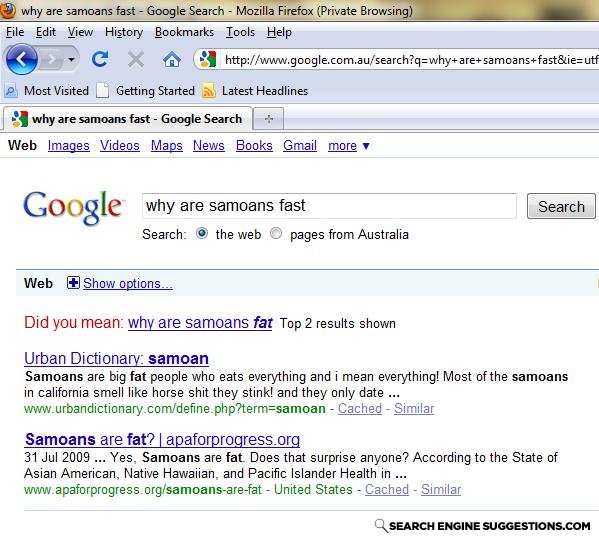Screen dimensions: 599x537
Task: Open the Tools menu
Action: (x=240, y=32)
